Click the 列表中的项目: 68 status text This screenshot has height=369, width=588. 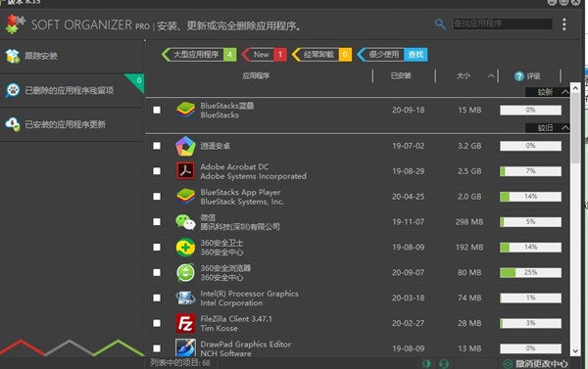pyautogui.click(x=180, y=362)
